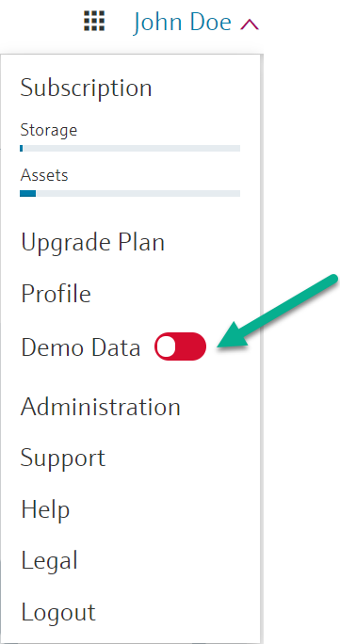Select Upgrade Plan
The image size is (340, 644).
[93, 243]
